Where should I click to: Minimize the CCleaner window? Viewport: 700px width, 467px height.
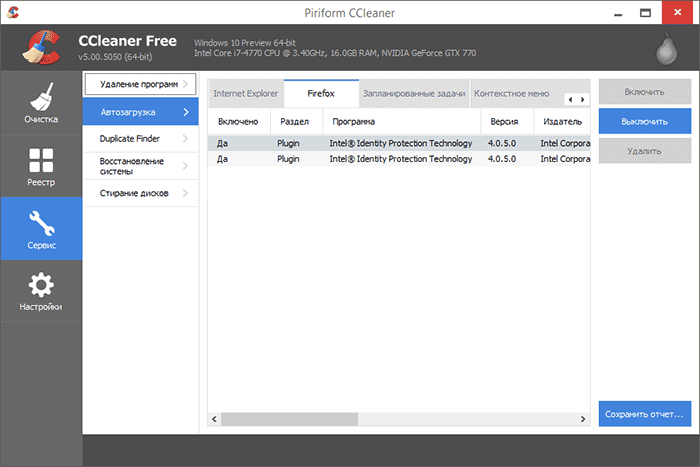coord(618,13)
